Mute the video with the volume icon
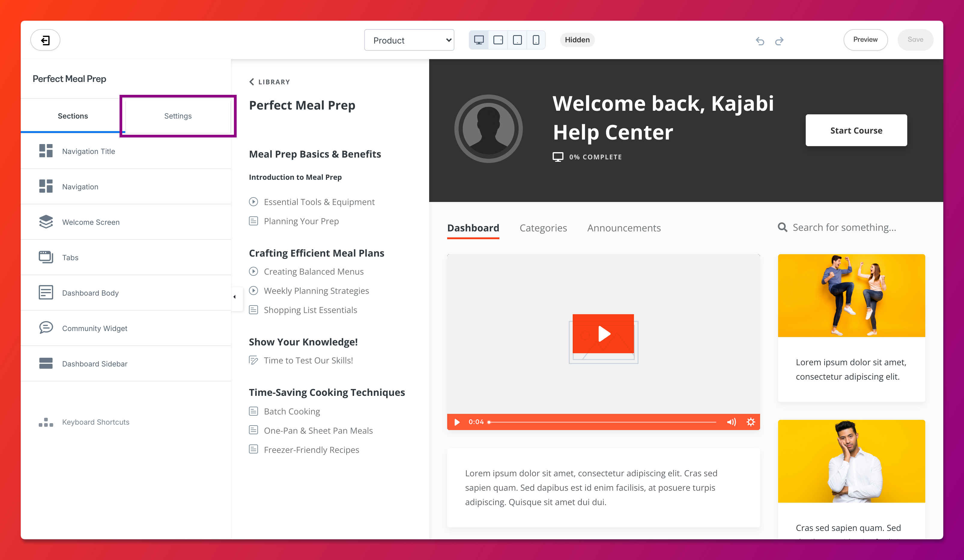 point(731,422)
